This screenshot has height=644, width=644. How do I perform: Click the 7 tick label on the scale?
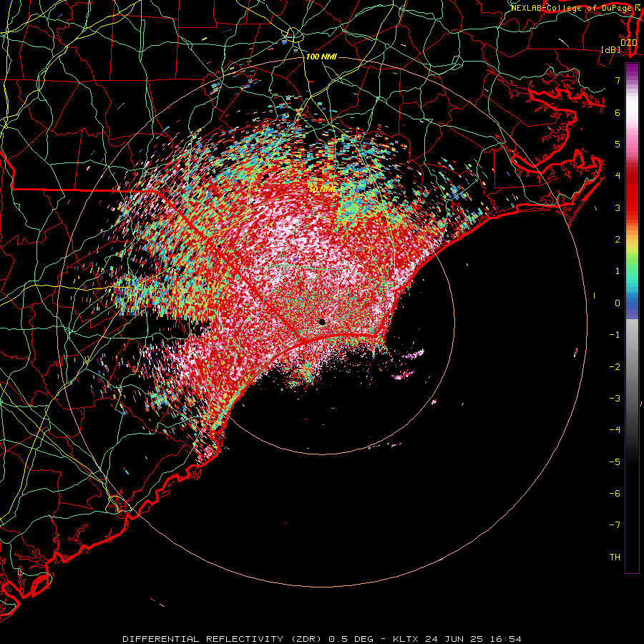pyautogui.click(x=618, y=80)
